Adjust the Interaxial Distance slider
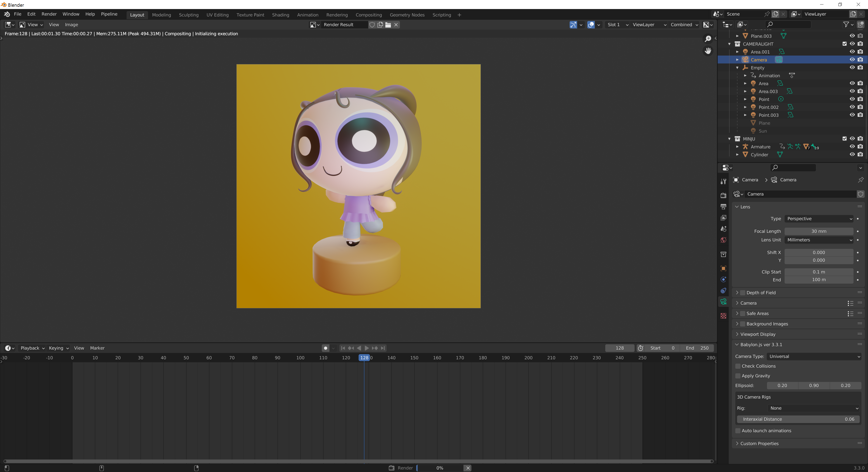The image size is (868, 472). coord(798,419)
